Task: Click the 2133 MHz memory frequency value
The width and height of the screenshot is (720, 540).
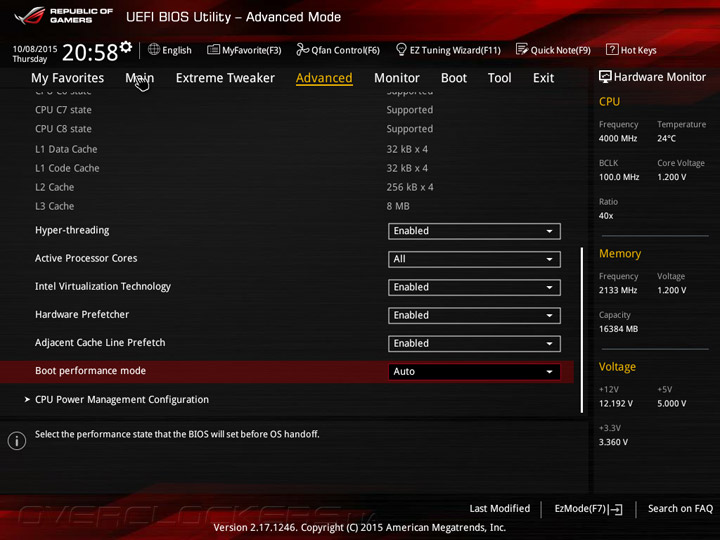Action: [618, 290]
